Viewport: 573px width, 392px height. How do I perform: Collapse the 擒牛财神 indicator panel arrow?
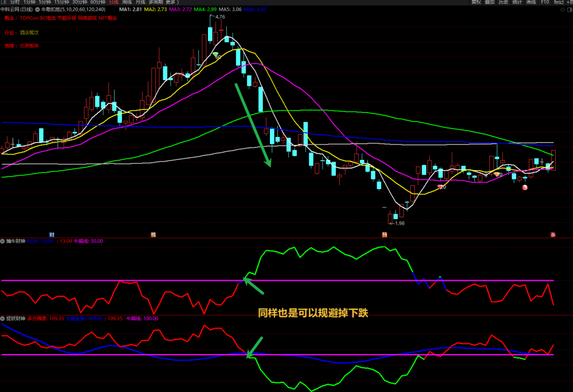coord(2,241)
